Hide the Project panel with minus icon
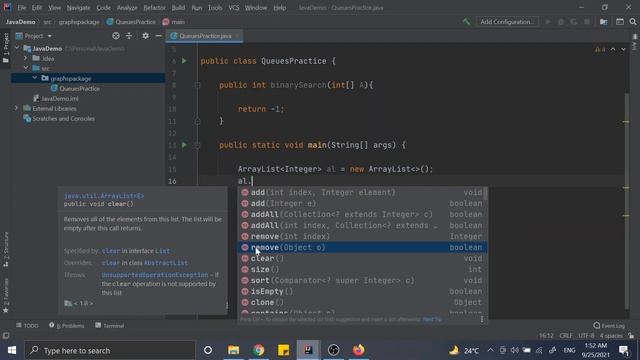 click(x=158, y=36)
